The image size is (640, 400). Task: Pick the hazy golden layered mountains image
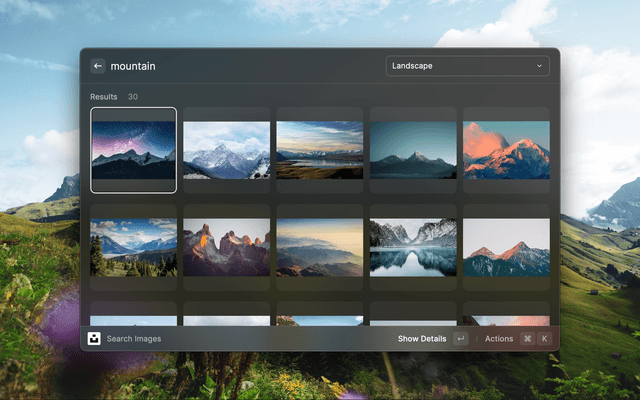(320, 247)
